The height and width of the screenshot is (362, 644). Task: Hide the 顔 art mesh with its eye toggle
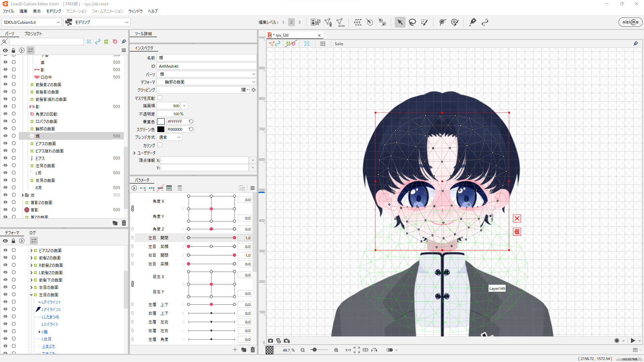tap(5, 136)
